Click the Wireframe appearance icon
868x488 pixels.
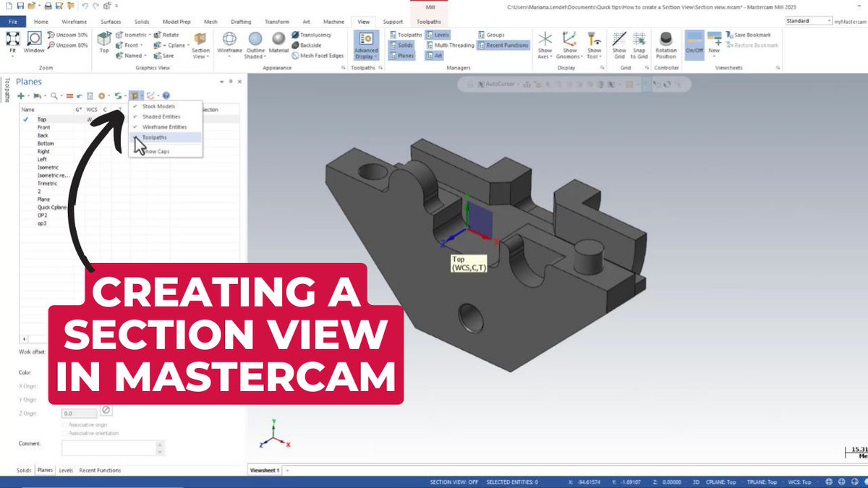click(x=229, y=40)
